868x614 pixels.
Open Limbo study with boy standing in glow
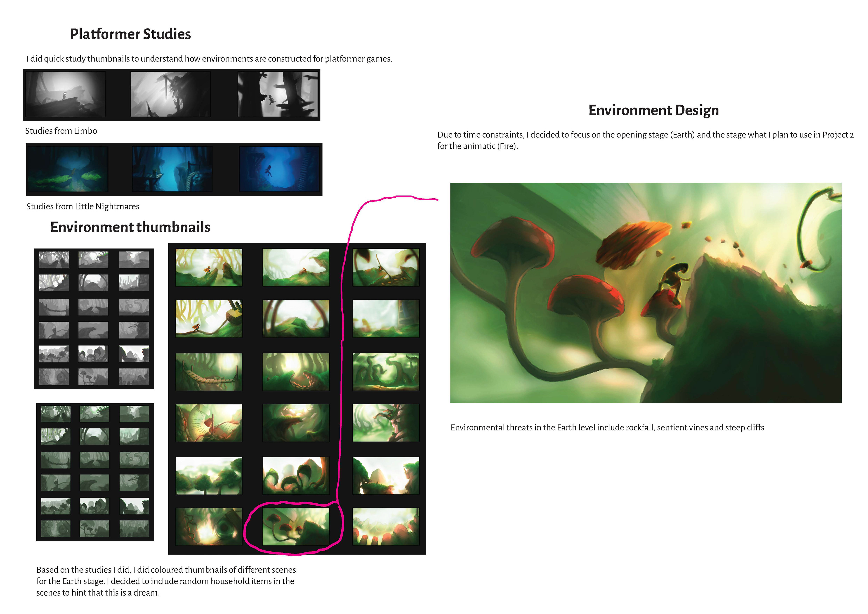[66, 94]
